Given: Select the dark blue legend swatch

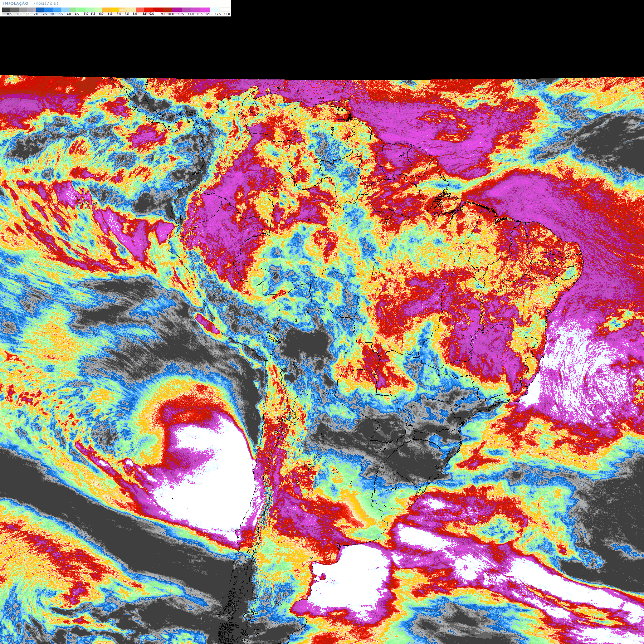Looking at the screenshot, I should [40, 10].
